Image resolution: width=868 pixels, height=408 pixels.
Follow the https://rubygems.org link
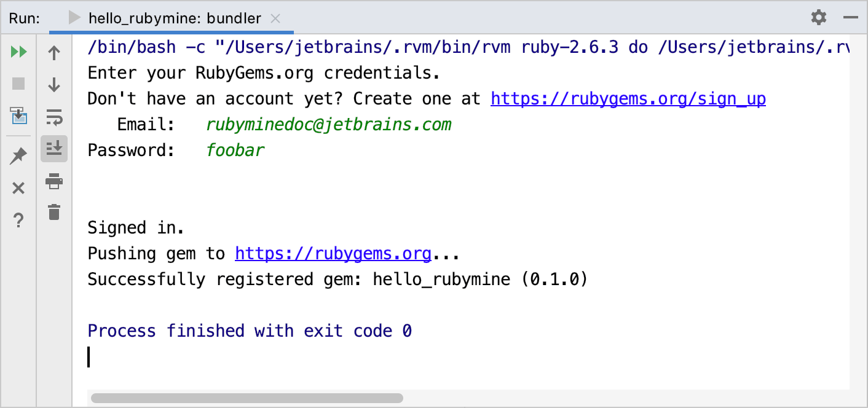[333, 253]
